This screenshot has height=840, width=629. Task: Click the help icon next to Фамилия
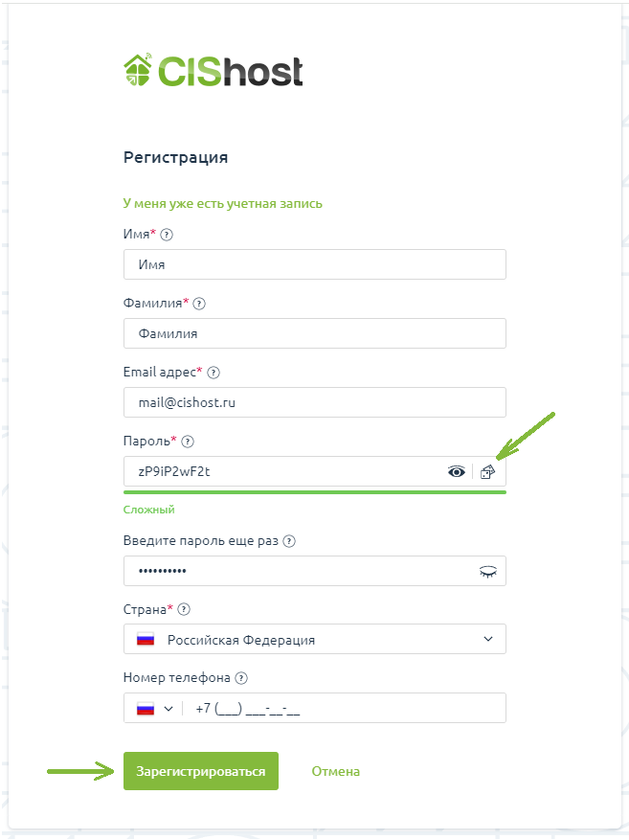point(199,304)
